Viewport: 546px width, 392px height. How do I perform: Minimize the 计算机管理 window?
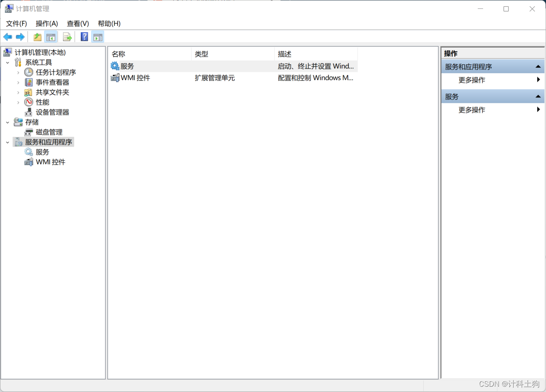tap(480, 9)
